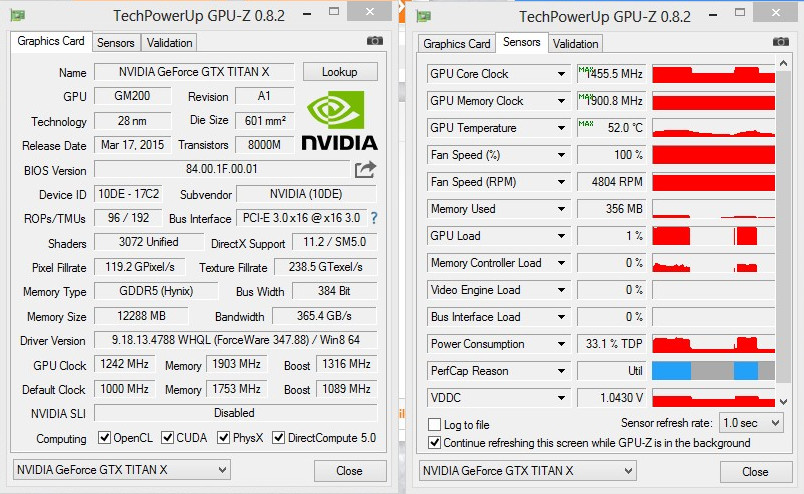Click the BIOS Version text field
Viewport: 804px width, 494px height.
point(222,170)
